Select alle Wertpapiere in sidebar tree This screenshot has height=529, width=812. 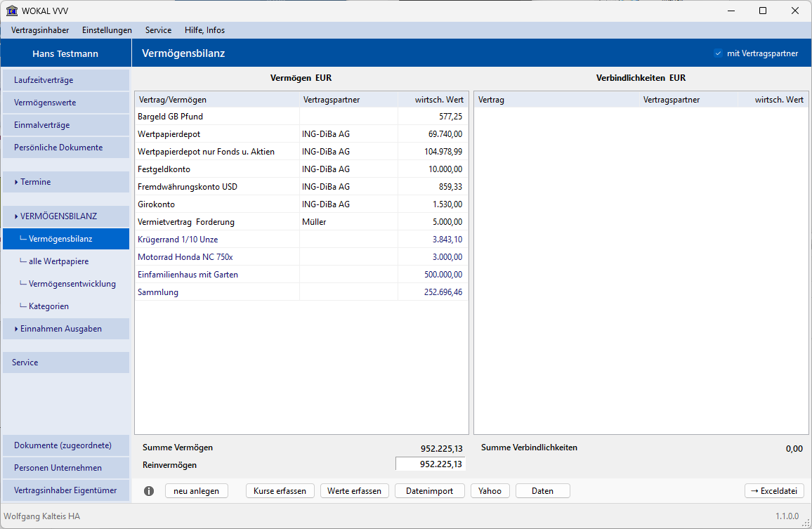click(x=58, y=261)
